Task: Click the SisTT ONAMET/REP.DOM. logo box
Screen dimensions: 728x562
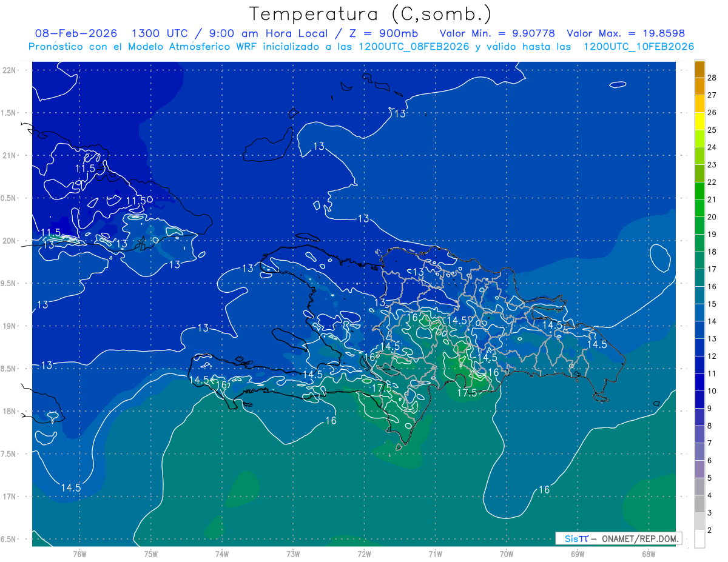Action: point(618,538)
